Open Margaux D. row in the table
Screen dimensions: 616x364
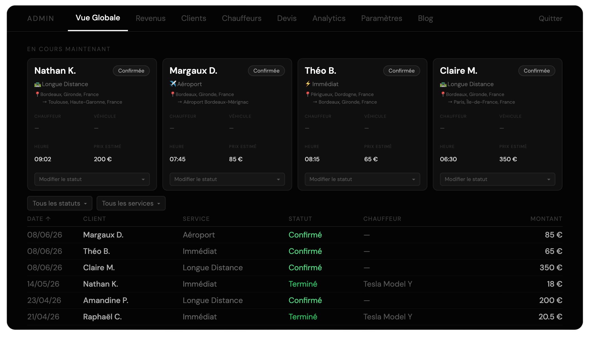pos(295,235)
